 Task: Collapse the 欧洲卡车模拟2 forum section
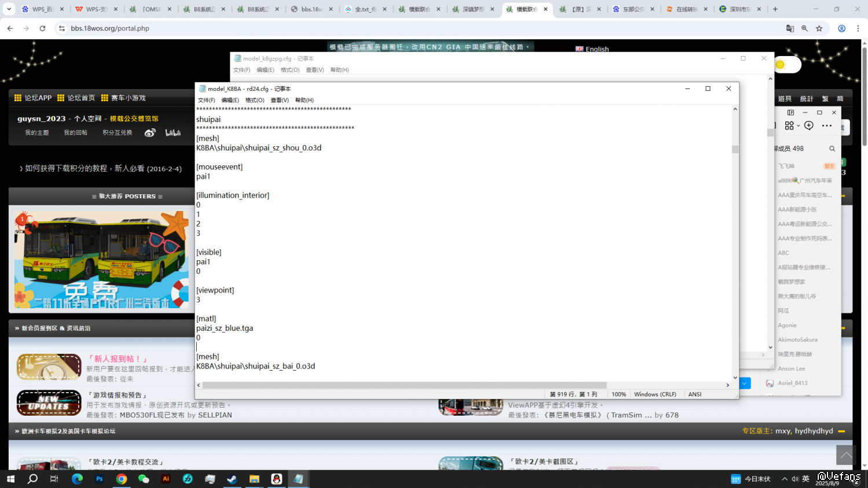click(x=841, y=431)
